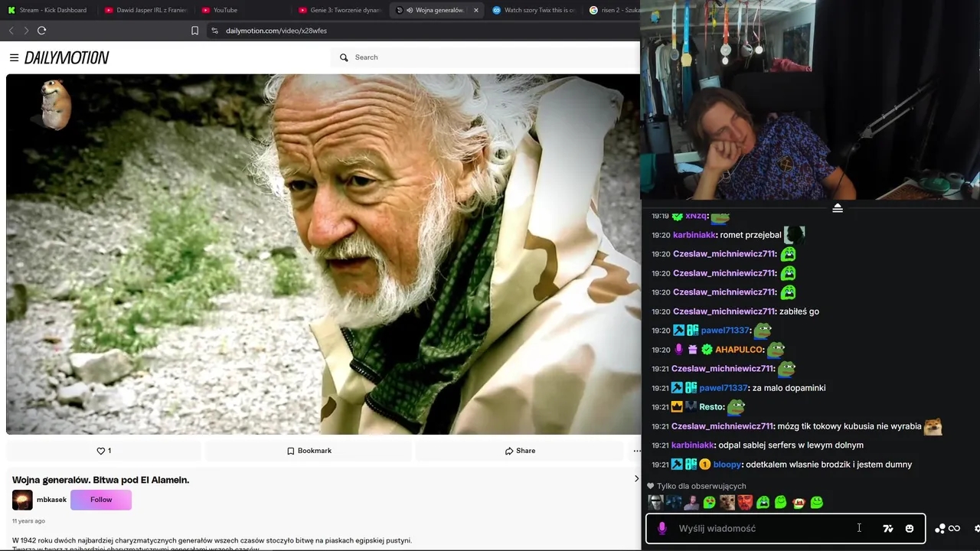Go to the Dailymotion logo homepage
980x551 pixels.
pyautogui.click(x=67, y=57)
